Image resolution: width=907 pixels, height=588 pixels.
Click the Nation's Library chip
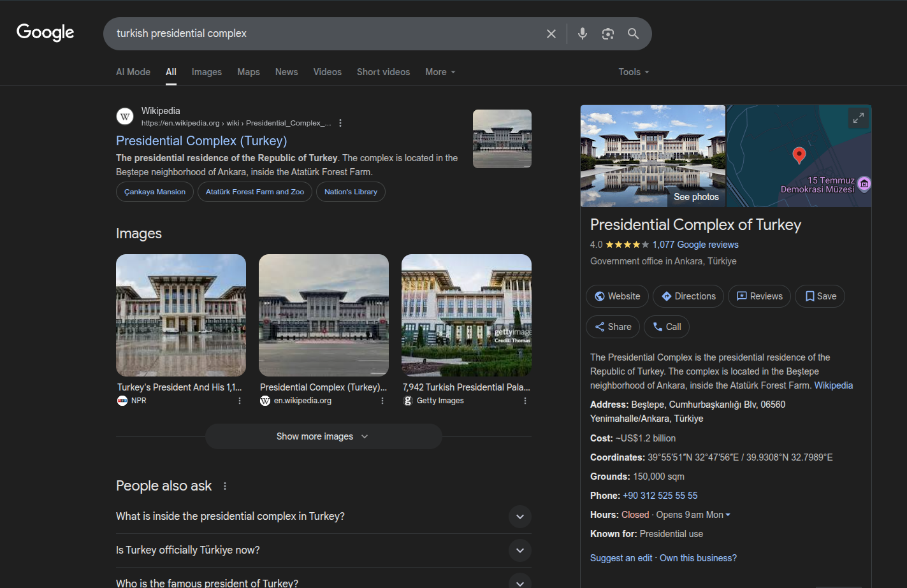(351, 192)
